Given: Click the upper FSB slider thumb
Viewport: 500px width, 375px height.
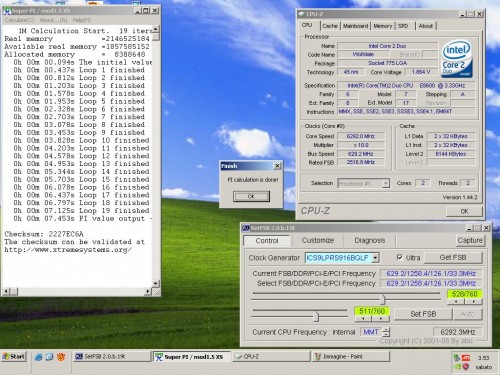Looking at the screenshot, I should coord(383,299).
